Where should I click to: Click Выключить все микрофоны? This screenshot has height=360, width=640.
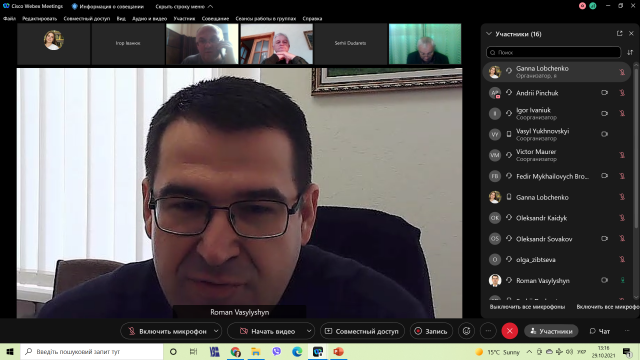coord(527,307)
